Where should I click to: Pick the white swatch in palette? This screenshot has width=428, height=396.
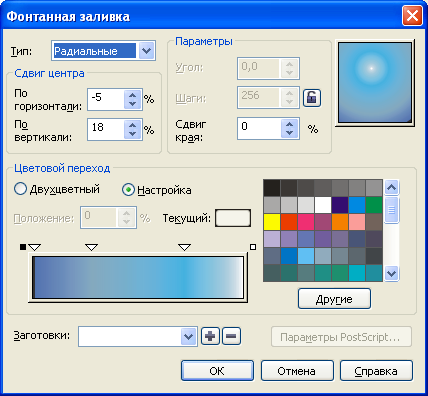click(x=323, y=205)
